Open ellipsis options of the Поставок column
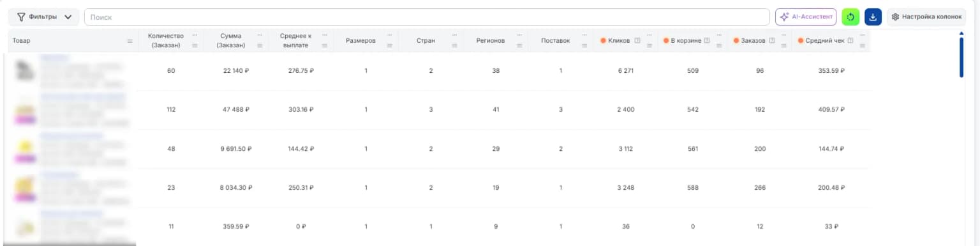 [584, 35]
